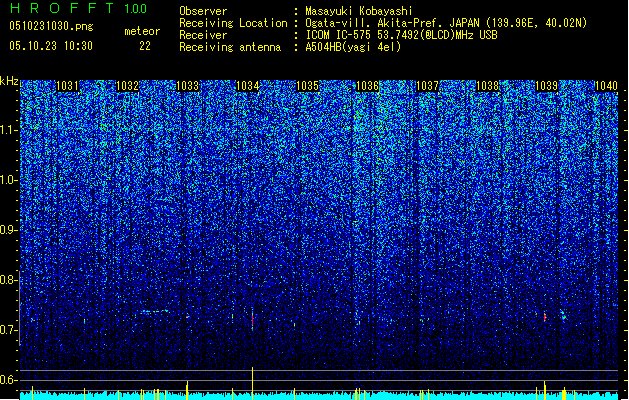This screenshot has width=629, height=400.
Task: Click time marker 1033
Action: (187, 86)
